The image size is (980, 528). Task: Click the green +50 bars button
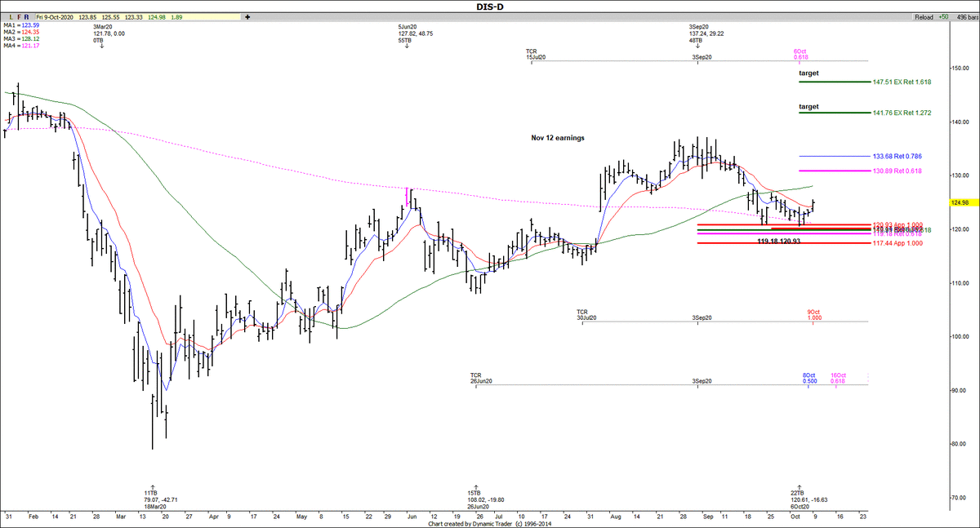click(944, 16)
